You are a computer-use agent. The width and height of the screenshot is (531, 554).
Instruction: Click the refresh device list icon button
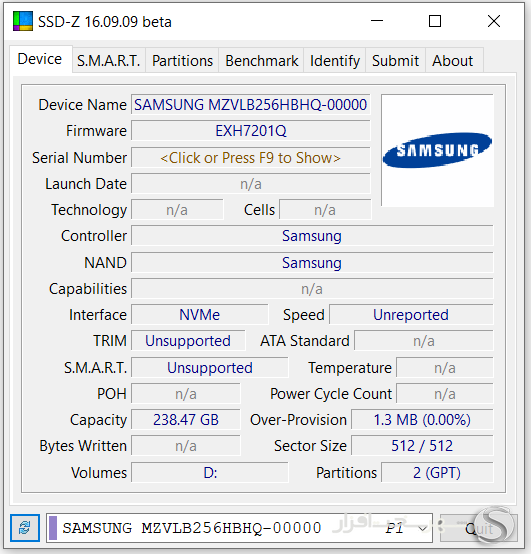tap(25, 528)
